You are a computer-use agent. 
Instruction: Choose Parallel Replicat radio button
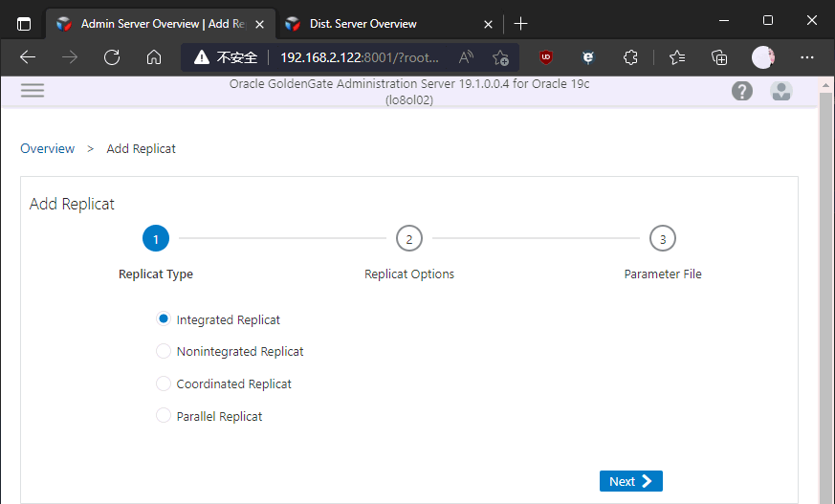(164, 416)
